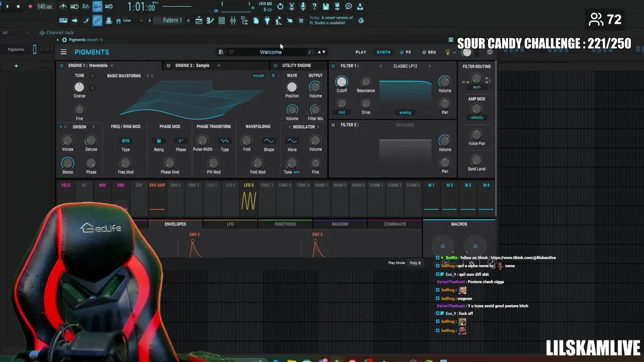Click the FL Studio stop button
Viewport: 644px width, 362px height.
point(18,7)
